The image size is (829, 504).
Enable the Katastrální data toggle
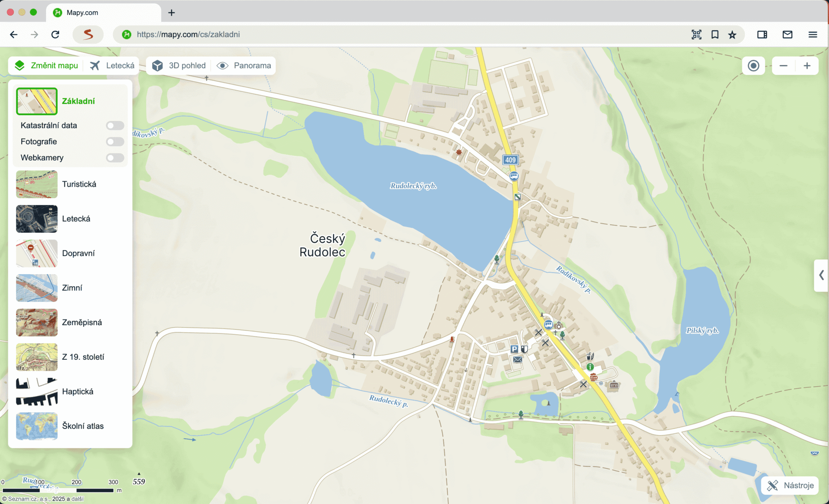point(114,125)
